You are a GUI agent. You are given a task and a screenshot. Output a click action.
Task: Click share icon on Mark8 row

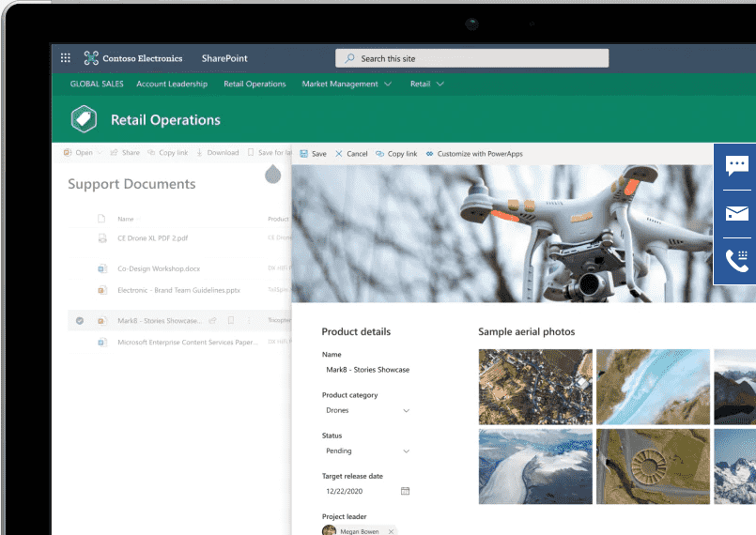212,320
